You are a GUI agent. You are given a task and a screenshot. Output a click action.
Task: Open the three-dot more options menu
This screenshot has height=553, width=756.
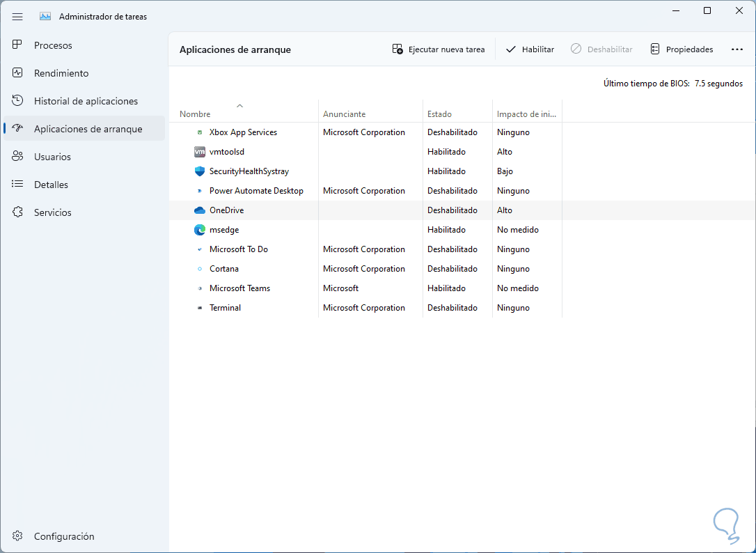[x=737, y=49]
